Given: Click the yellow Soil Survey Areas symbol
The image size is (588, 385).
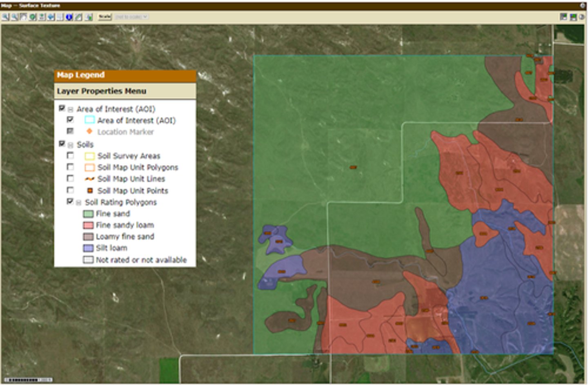Looking at the screenshot, I should click(89, 156).
